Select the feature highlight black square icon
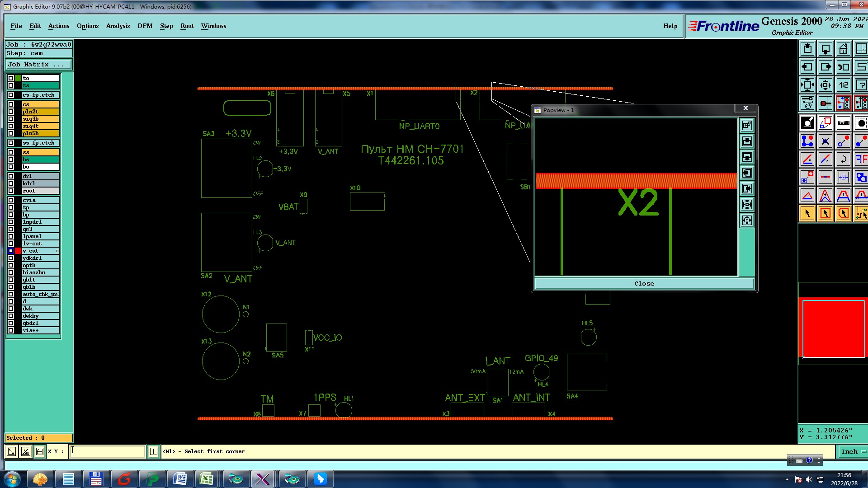868x488 pixels. [807, 123]
